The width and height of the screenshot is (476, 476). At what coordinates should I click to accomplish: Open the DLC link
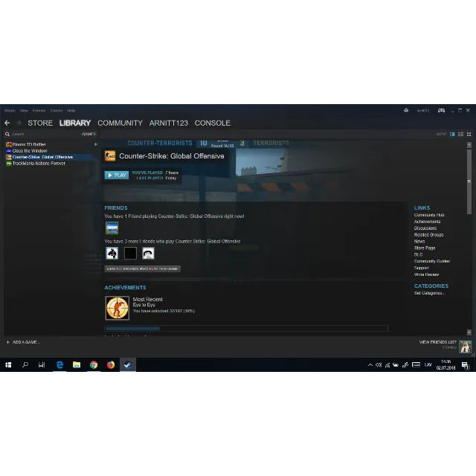click(418, 254)
